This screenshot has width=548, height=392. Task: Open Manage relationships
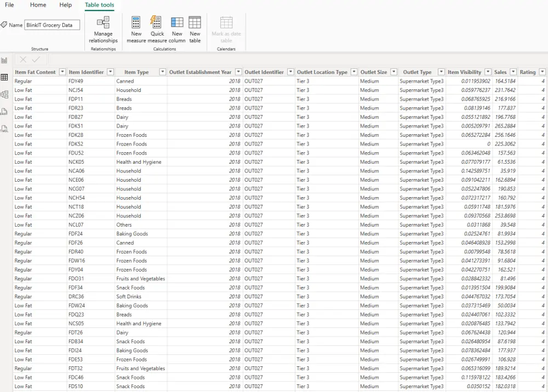pos(103,30)
